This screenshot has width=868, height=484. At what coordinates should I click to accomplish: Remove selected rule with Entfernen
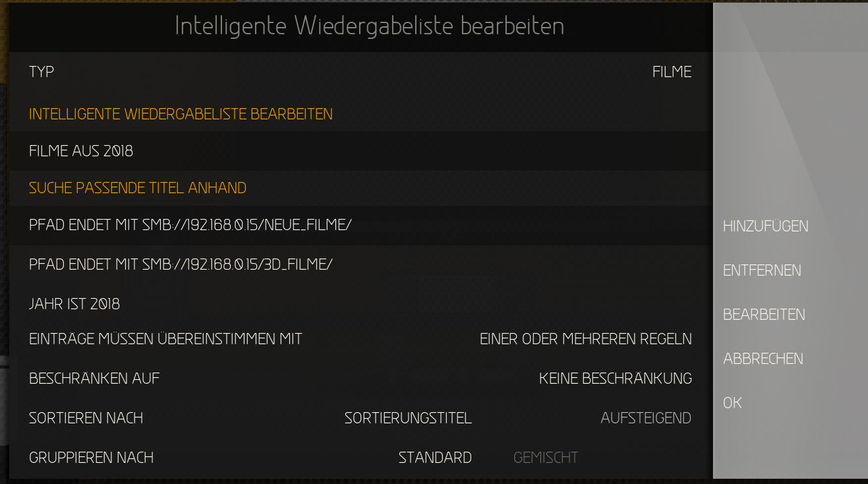click(762, 270)
